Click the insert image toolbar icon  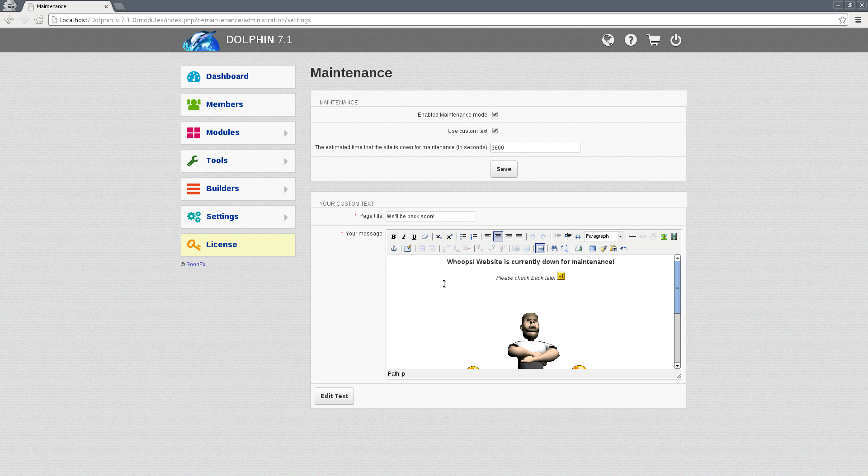(664, 237)
